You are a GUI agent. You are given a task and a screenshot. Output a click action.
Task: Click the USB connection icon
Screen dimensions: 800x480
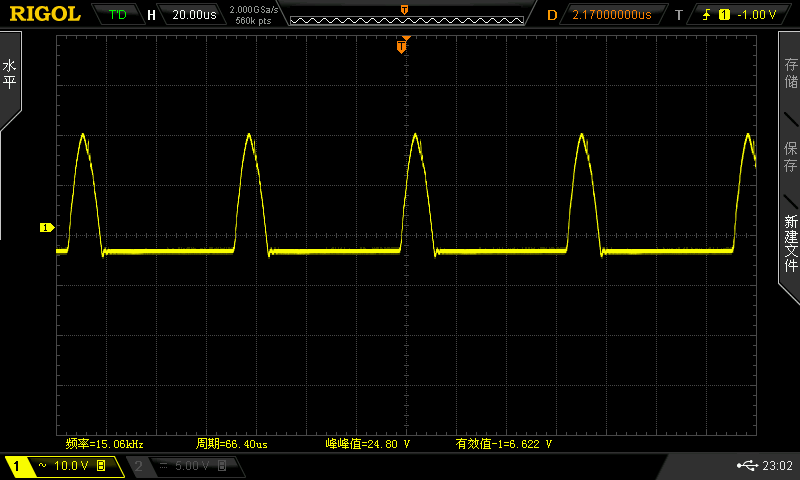(747, 465)
